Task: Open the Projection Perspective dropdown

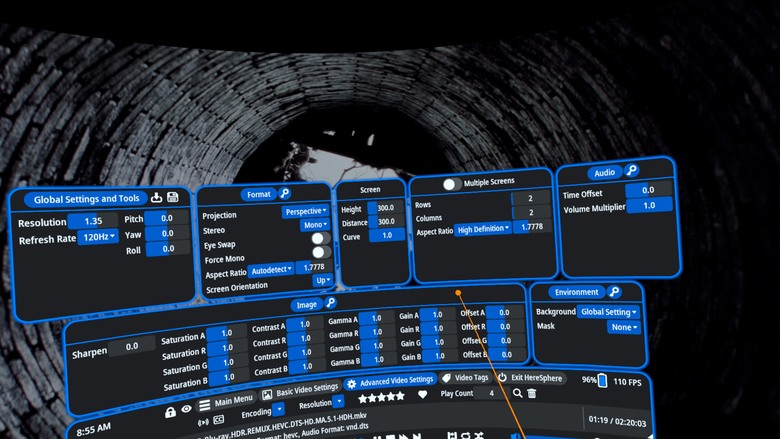Action: [x=305, y=211]
